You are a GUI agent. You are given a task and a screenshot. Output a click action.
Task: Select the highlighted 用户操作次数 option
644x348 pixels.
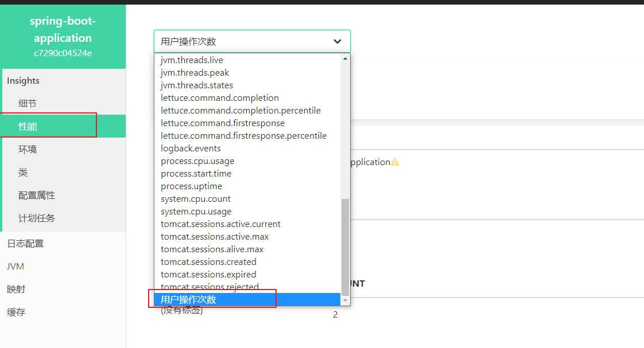point(189,299)
